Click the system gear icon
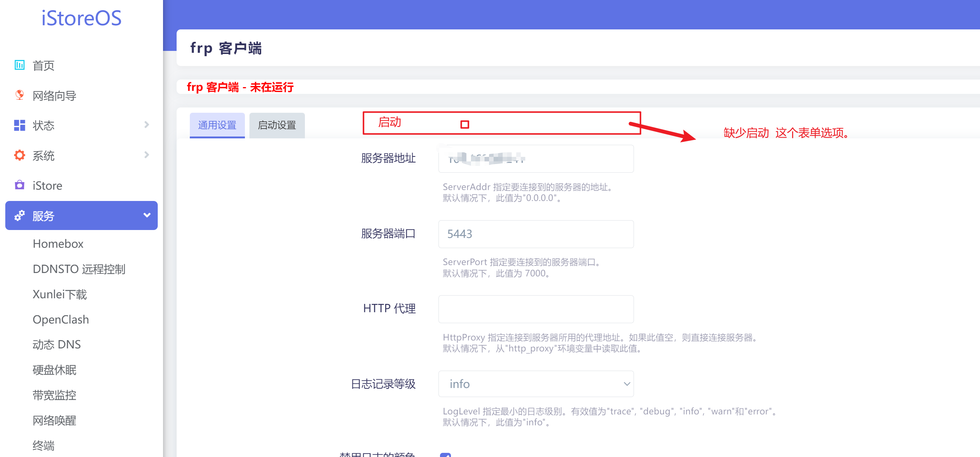Viewport: 980px width, 457px height. coord(19,155)
